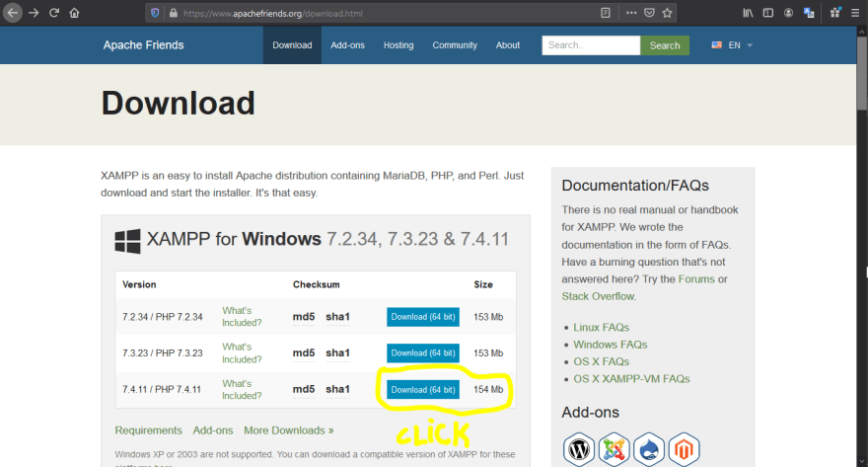This screenshot has height=467, width=868.
Task: Open the Requirements link
Action: point(148,430)
